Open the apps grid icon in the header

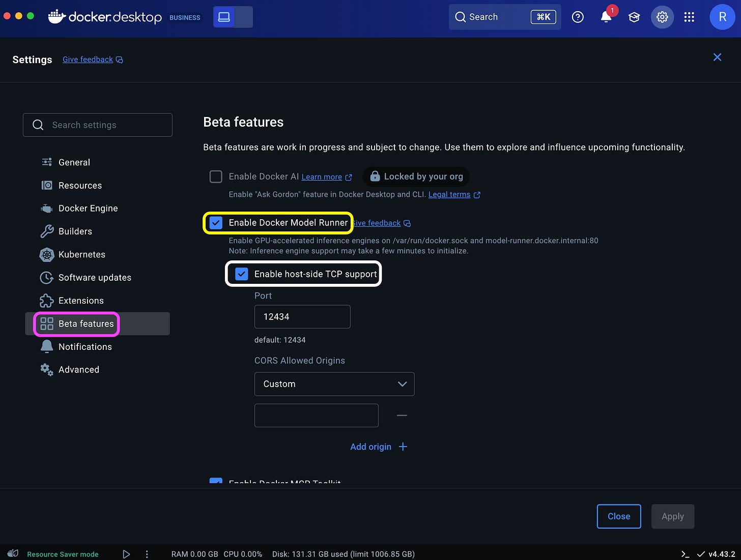[x=690, y=17]
